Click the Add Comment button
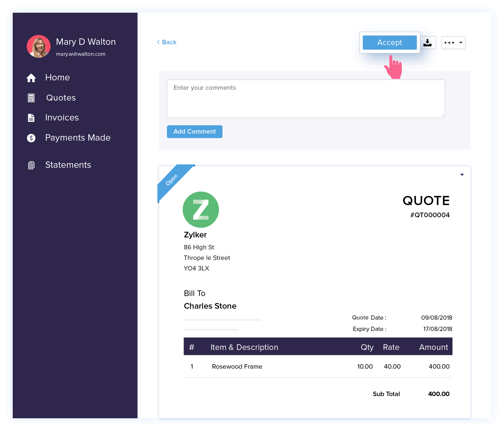 pos(195,131)
